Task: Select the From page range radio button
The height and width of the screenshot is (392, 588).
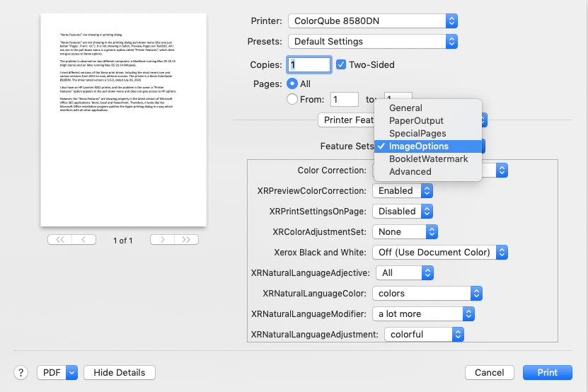Action: pos(292,99)
